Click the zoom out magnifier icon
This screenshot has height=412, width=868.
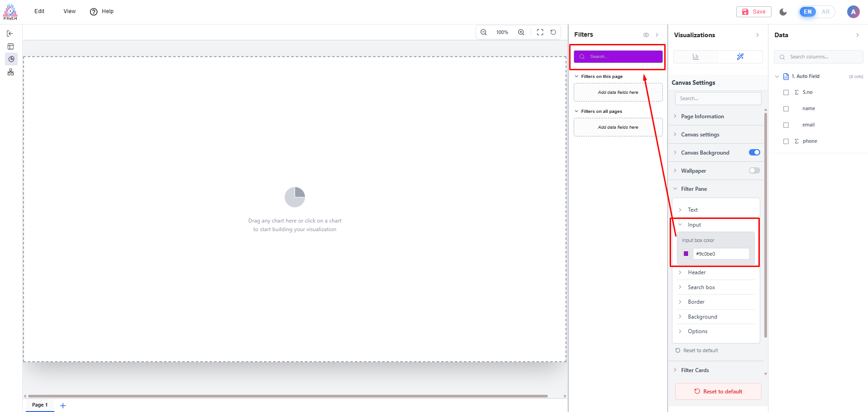(484, 32)
